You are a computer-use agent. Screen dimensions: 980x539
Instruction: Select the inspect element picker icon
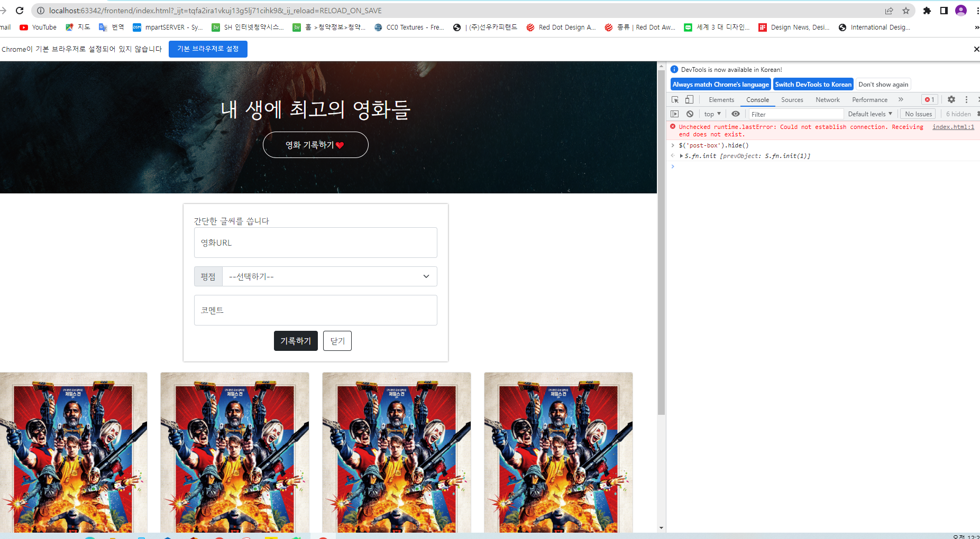(x=675, y=99)
